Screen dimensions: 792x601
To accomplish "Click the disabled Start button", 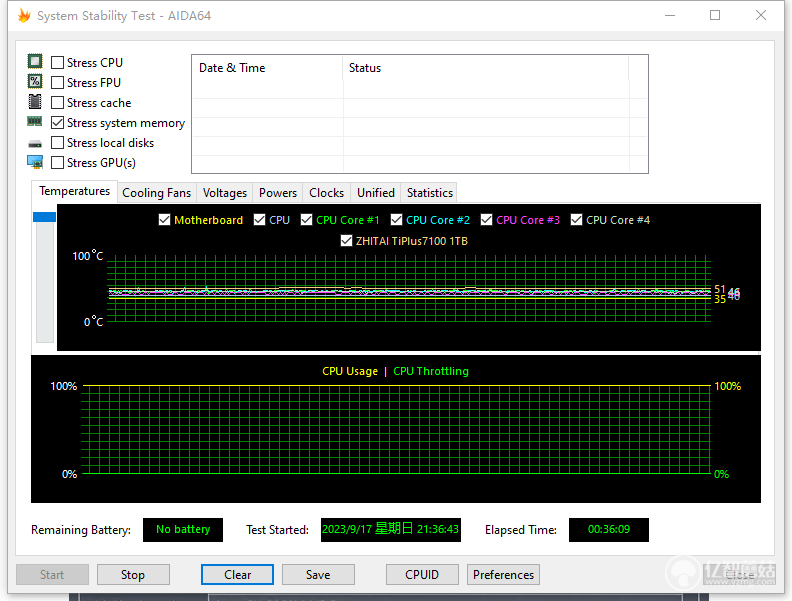I will 52,575.
